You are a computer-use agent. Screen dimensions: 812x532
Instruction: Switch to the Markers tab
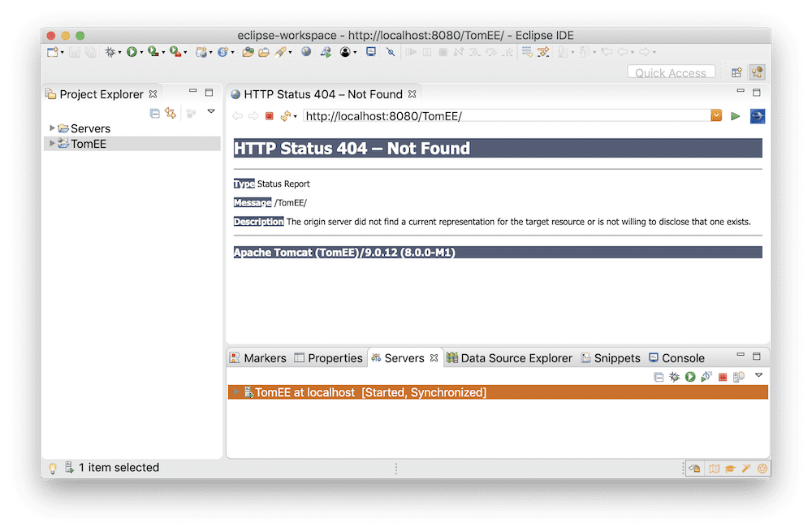(258, 358)
